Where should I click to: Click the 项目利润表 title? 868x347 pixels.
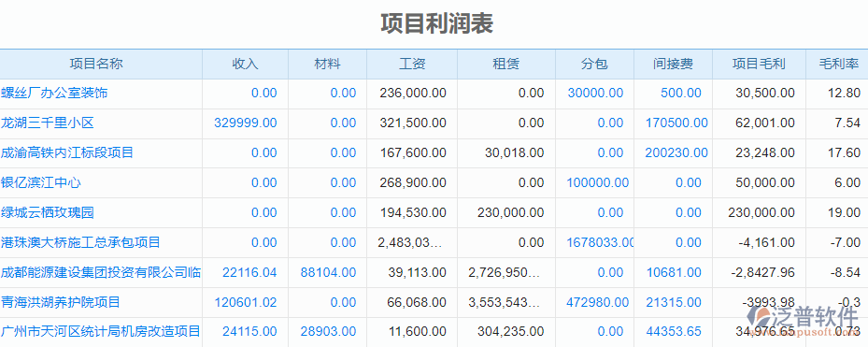(x=436, y=23)
